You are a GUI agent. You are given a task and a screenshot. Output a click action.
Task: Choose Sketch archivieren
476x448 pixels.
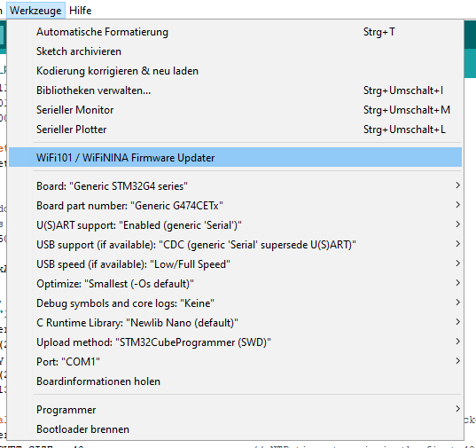tap(235, 51)
